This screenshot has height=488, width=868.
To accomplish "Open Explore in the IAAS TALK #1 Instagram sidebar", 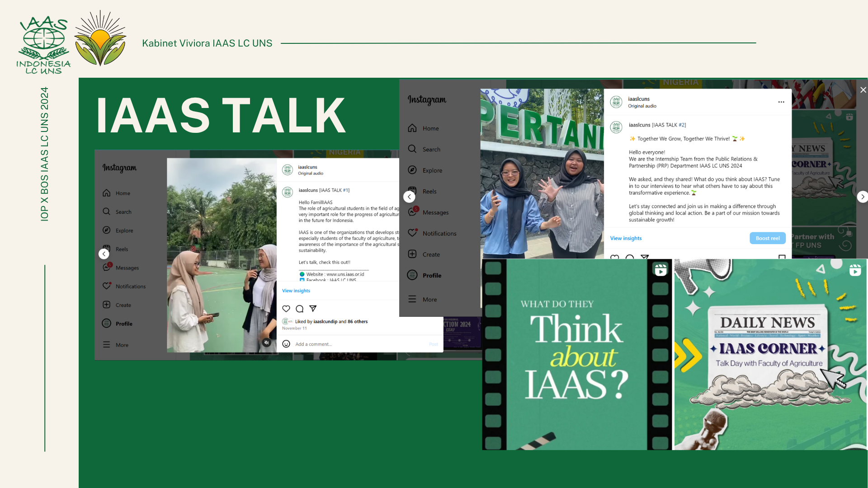I will pos(118,230).
